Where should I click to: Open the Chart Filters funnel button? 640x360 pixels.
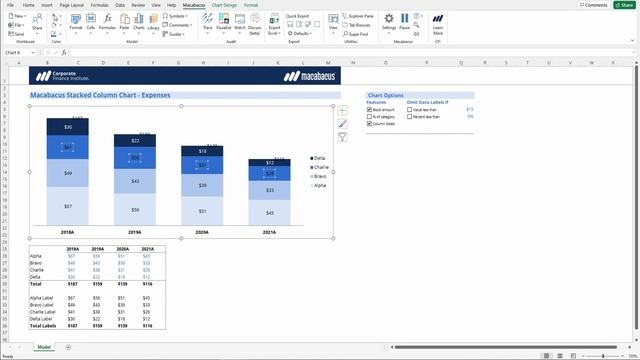[x=342, y=138]
